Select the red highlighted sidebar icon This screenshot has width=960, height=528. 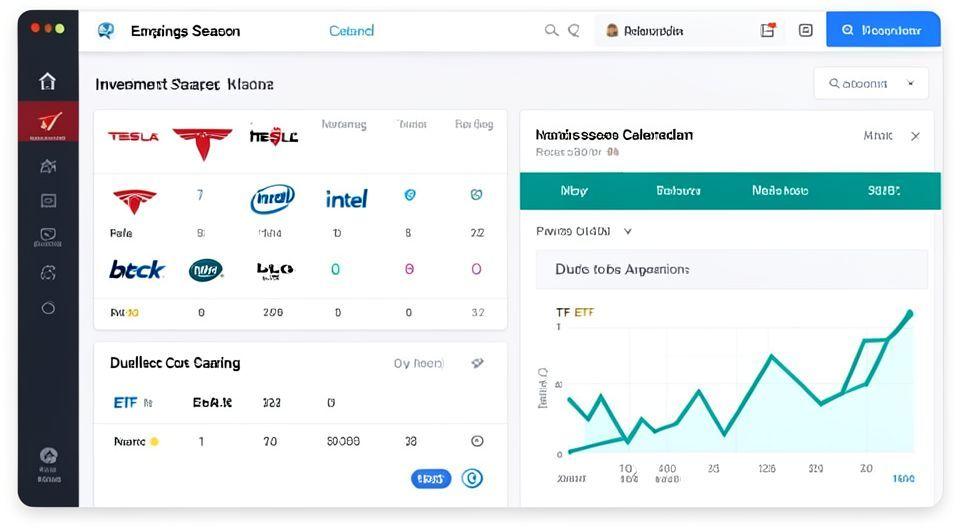coord(47,122)
